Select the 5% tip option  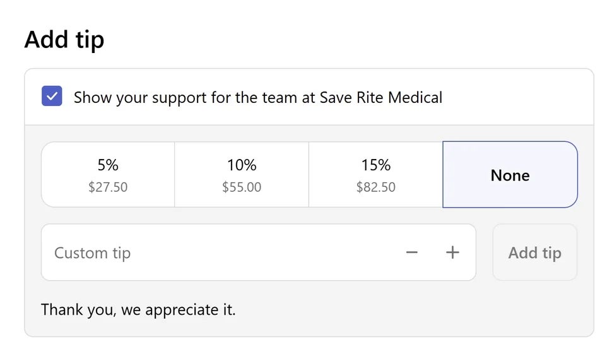click(108, 175)
